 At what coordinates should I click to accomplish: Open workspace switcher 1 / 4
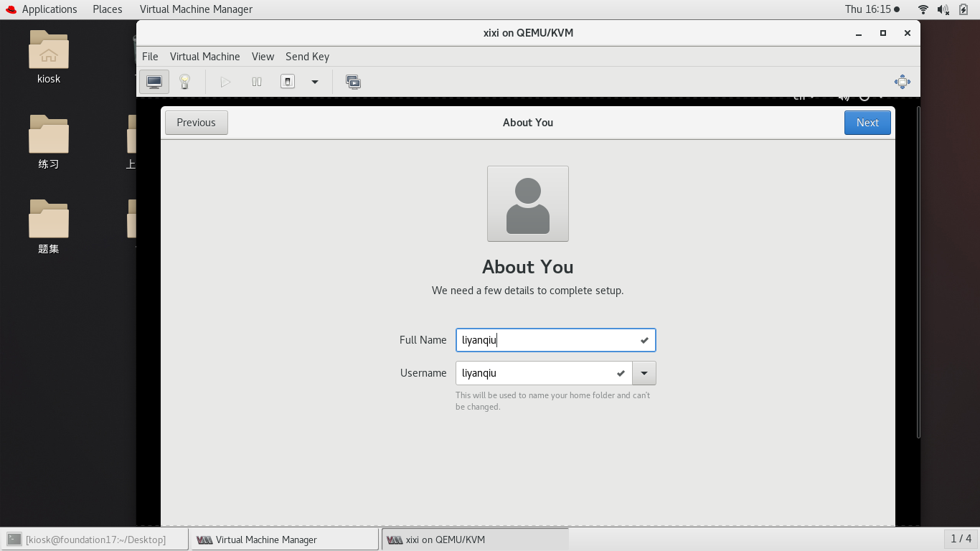coord(961,539)
